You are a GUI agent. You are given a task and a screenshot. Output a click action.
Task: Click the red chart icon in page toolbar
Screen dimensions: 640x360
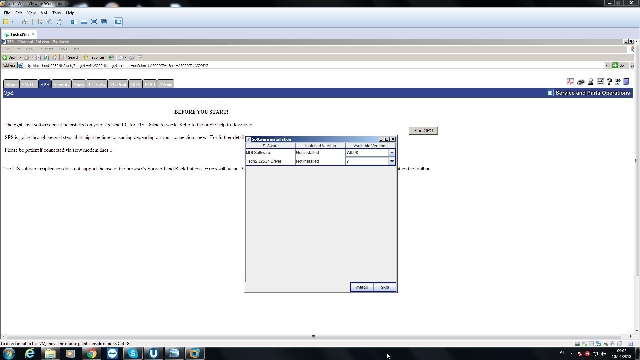point(570,82)
